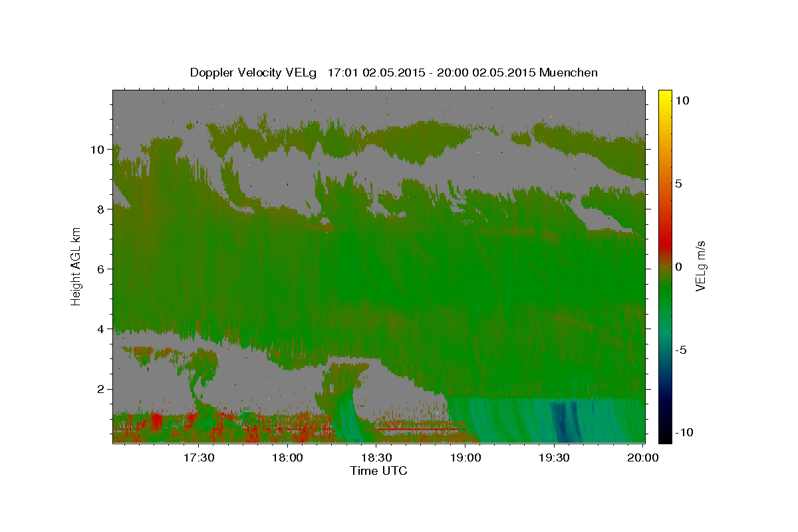Click the 'Time UTC' axis title
This screenshot has height=532, width=798.
378,471
